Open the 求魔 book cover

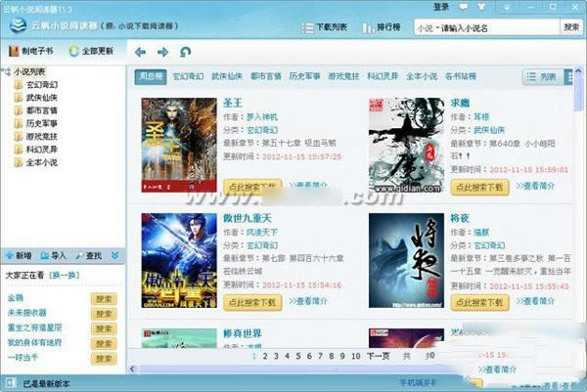coord(406,145)
